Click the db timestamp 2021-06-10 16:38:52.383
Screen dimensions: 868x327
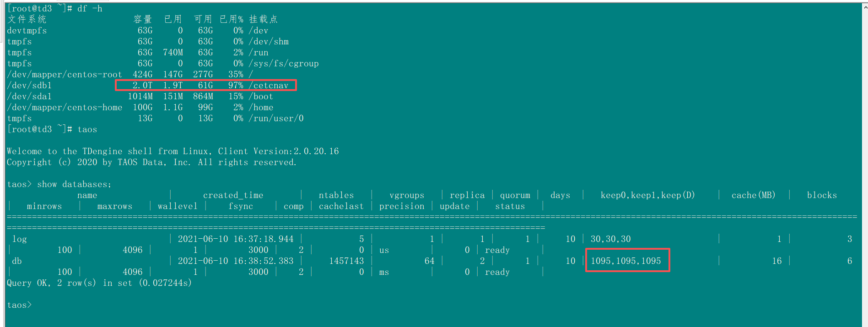pyautogui.click(x=235, y=261)
